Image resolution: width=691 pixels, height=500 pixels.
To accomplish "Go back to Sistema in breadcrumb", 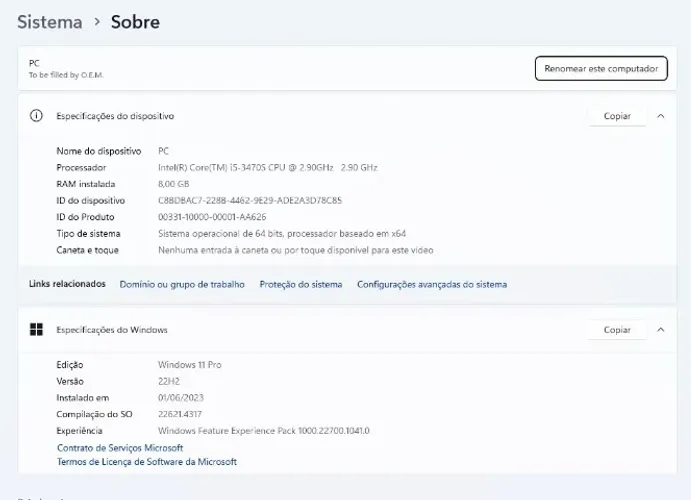I will pos(50,22).
